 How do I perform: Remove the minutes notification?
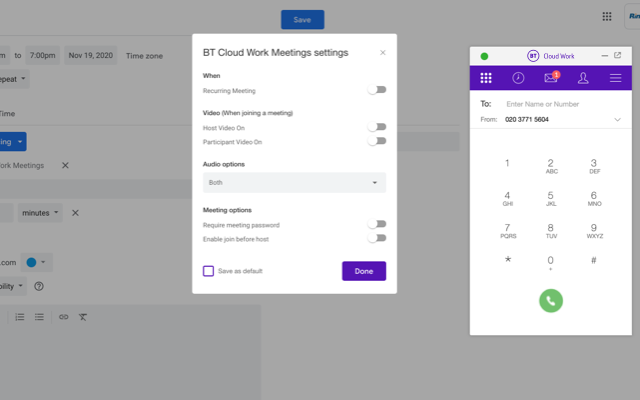75,213
